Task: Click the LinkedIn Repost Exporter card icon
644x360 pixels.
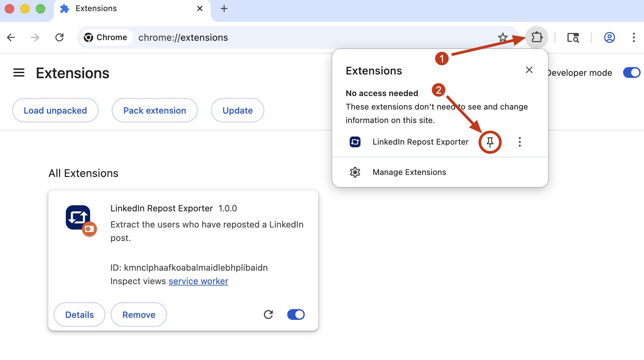Action: [78, 217]
